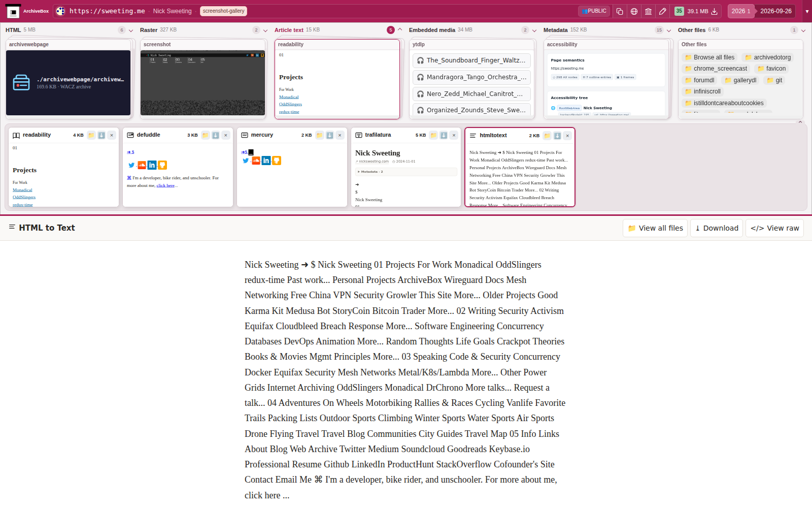Toggle the PUBLIC visibility badge

tap(594, 11)
